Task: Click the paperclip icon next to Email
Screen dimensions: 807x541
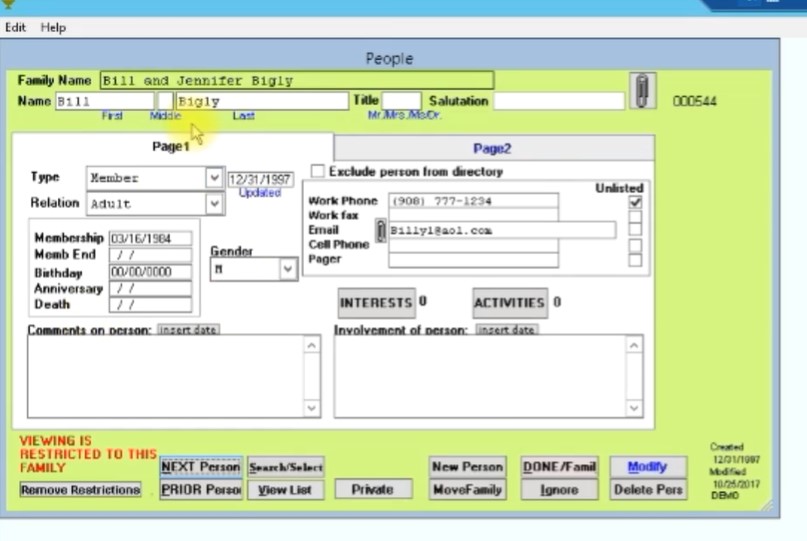Action: 381,231
